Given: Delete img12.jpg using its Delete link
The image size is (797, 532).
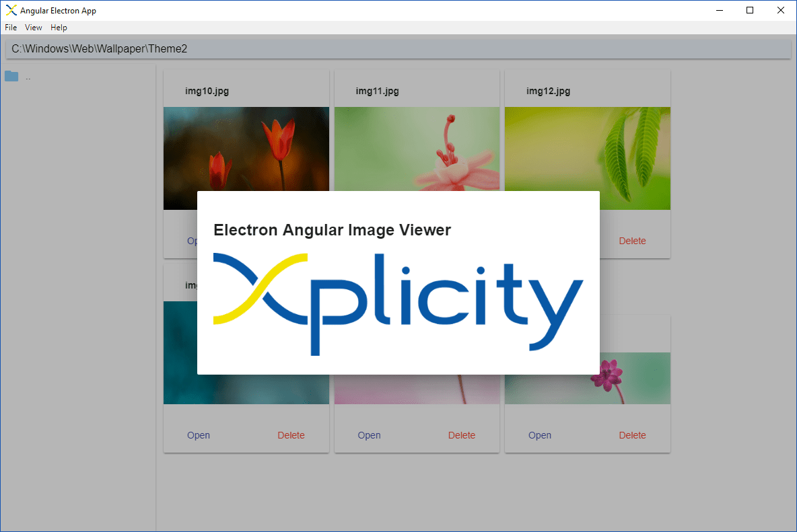Looking at the screenshot, I should click(632, 241).
